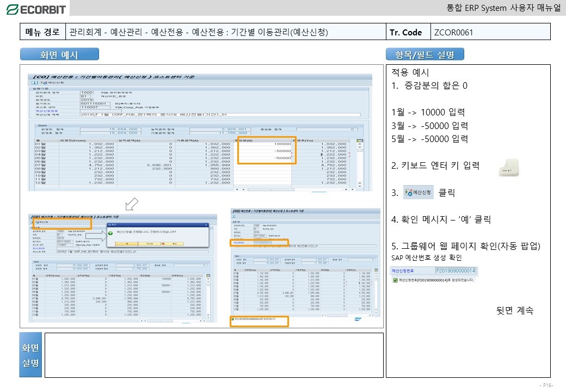Screen dimensions: 566x392
Task: Click the 뒷면 계속 text in right panel
Action: [515, 310]
